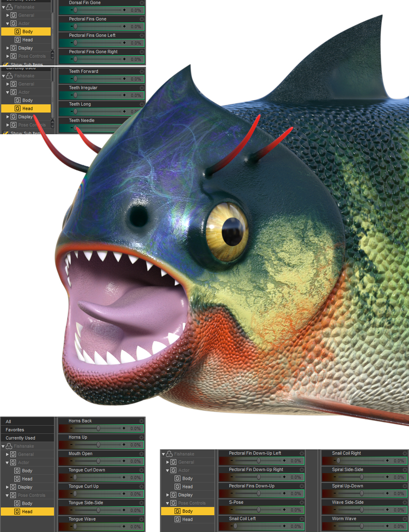Click gear icon for Tongue Curl Up

(142, 487)
